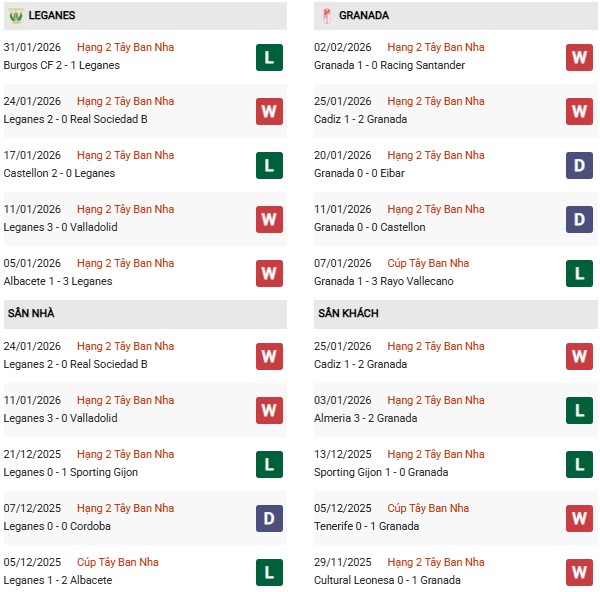Screen dimensions: 600x592
Task: Open Cúp Tây Ban Nha link for Granada vs Rayo Vallecano
Action: 426,264
